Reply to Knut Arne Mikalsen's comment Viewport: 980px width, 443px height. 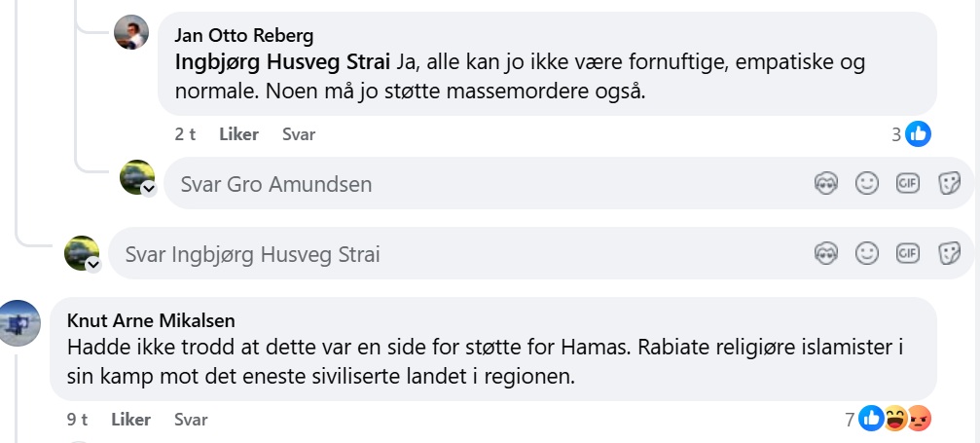(191, 419)
